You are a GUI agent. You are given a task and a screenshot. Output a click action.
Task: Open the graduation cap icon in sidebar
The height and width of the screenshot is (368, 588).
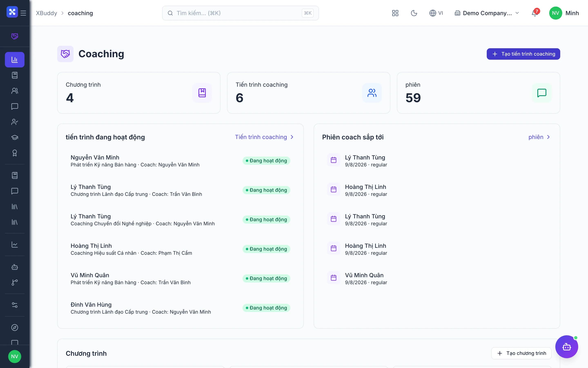[x=14, y=138]
